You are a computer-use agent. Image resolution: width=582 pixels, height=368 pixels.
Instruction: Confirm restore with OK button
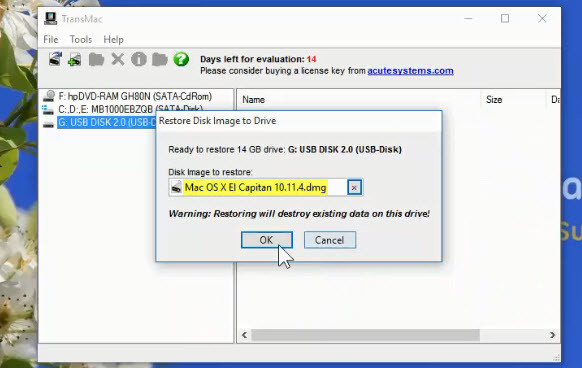pos(267,240)
